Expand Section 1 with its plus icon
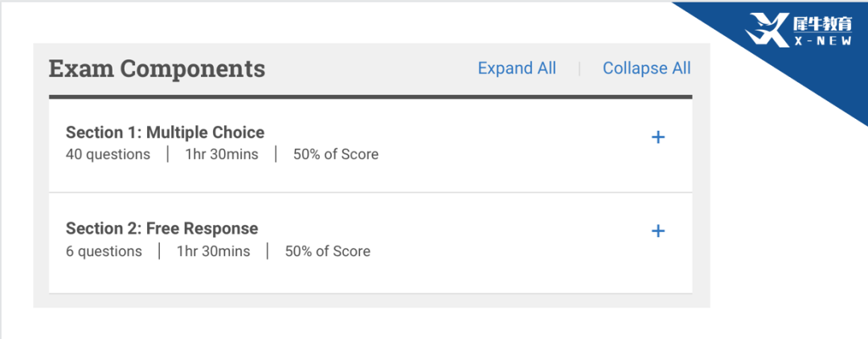This screenshot has height=339, width=868. [x=657, y=137]
